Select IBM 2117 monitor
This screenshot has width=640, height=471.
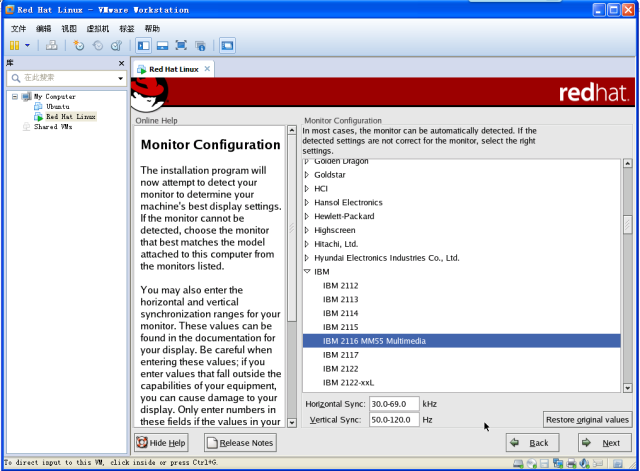point(461,355)
